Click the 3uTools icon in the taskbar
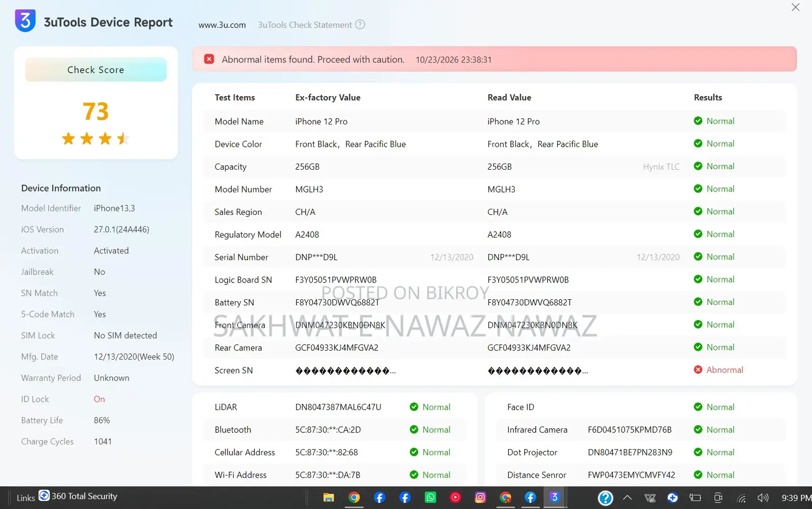 [x=555, y=498]
